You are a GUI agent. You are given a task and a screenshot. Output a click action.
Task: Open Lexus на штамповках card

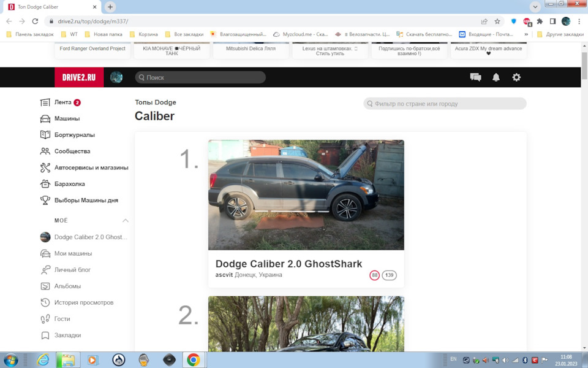click(x=330, y=50)
